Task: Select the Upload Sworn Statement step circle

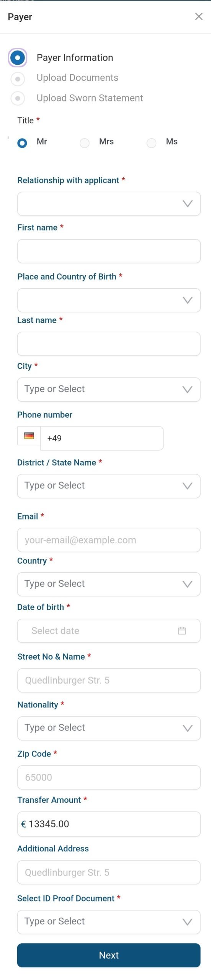Action: coord(18,98)
